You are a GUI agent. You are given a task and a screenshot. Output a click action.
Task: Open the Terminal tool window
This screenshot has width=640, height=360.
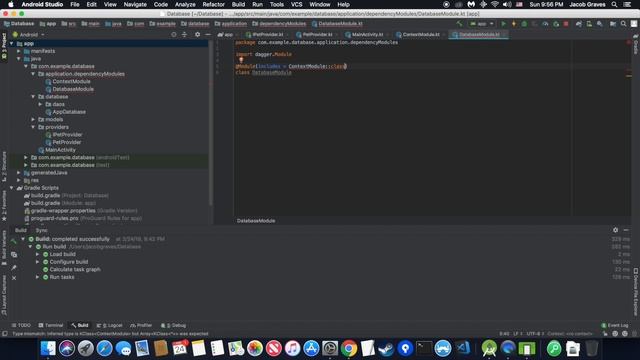51,325
